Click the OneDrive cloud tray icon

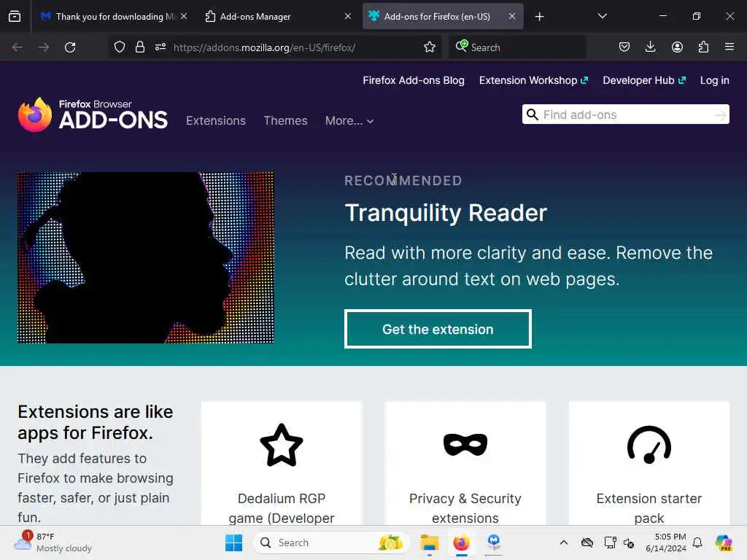click(587, 542)
